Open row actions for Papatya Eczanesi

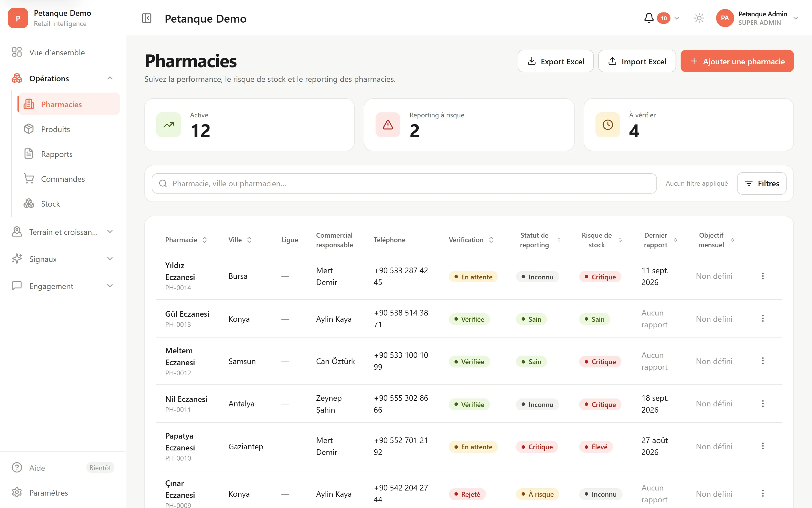click(763, 446)
